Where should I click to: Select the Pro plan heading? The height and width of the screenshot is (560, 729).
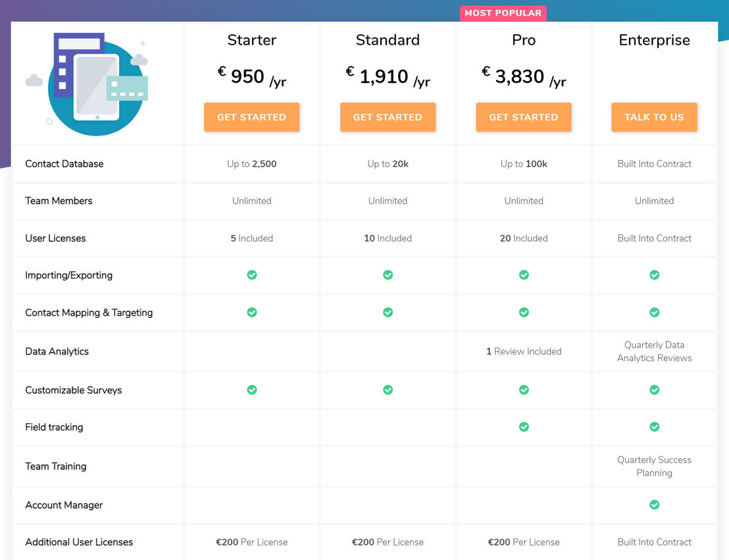tap(524, 40)
